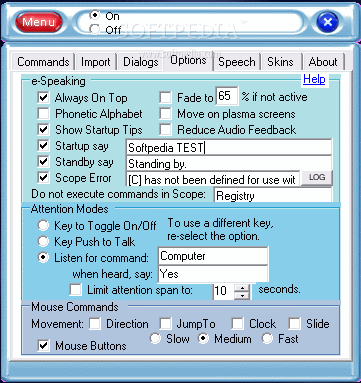361x383 pixels.
Task: Toggle the Startup say checkbox
Action: pyautogui.click(x=43, y=146)
